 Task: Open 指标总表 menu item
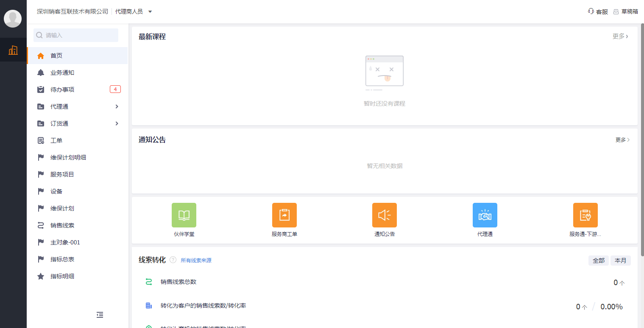[77, 259]
